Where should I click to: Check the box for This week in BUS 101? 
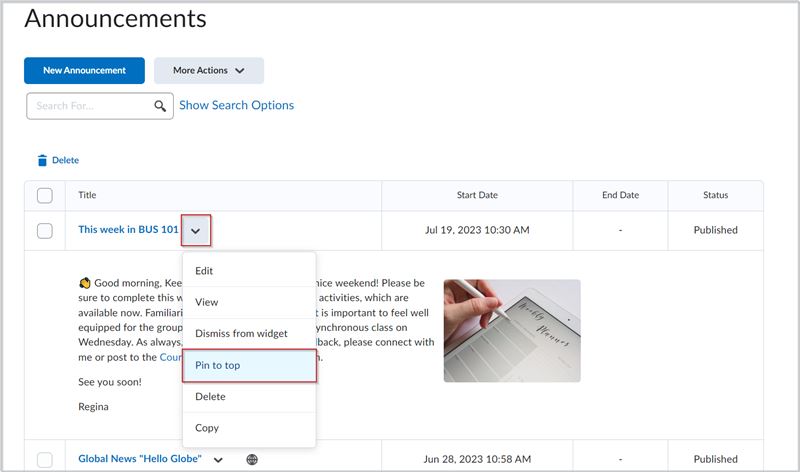(x=45, y=231)
